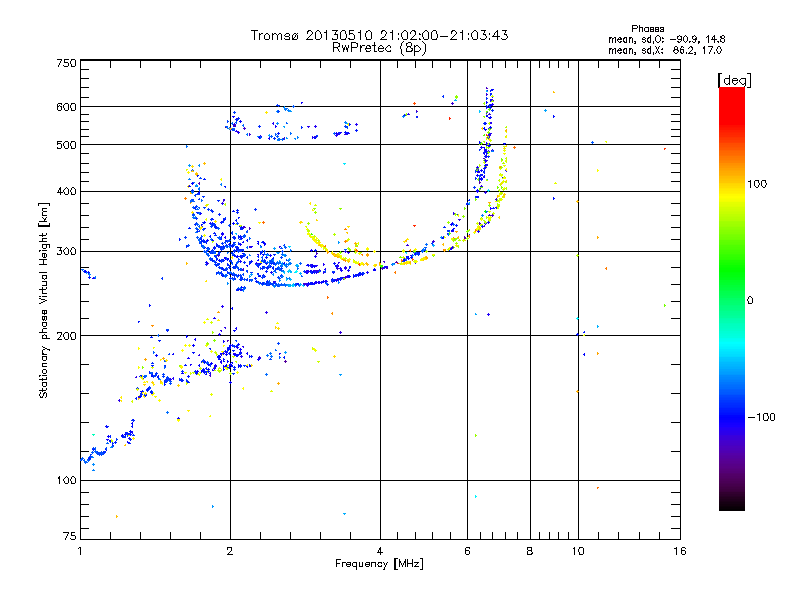Click the 'Frequency [MHz]' axis label
Screen dimensions: 800x600
(x=379, y=563)
